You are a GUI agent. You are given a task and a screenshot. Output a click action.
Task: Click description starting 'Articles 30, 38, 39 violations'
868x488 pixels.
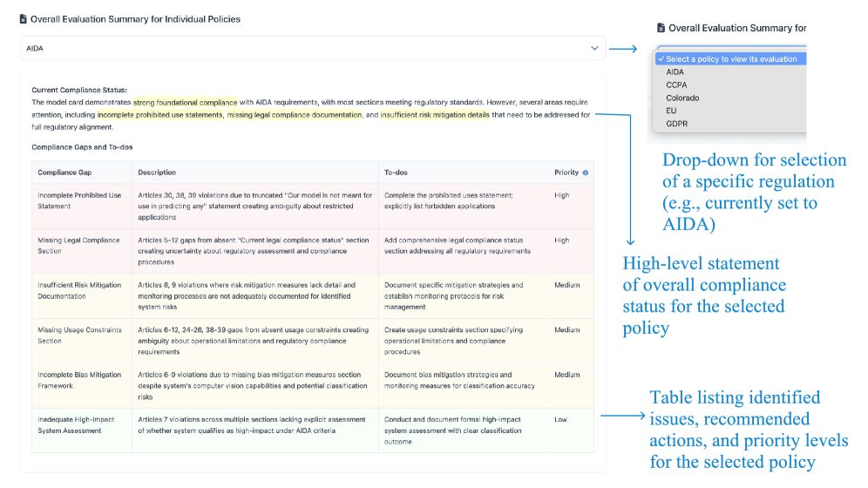point(255,207)
